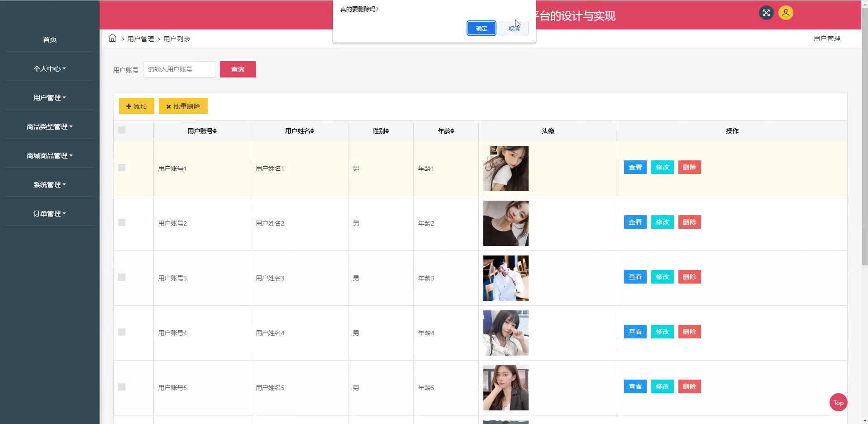Click 删除 for 用户账号2
This screenshot has width=868, height=424.
pyautogui.click(x=690, y=222)
